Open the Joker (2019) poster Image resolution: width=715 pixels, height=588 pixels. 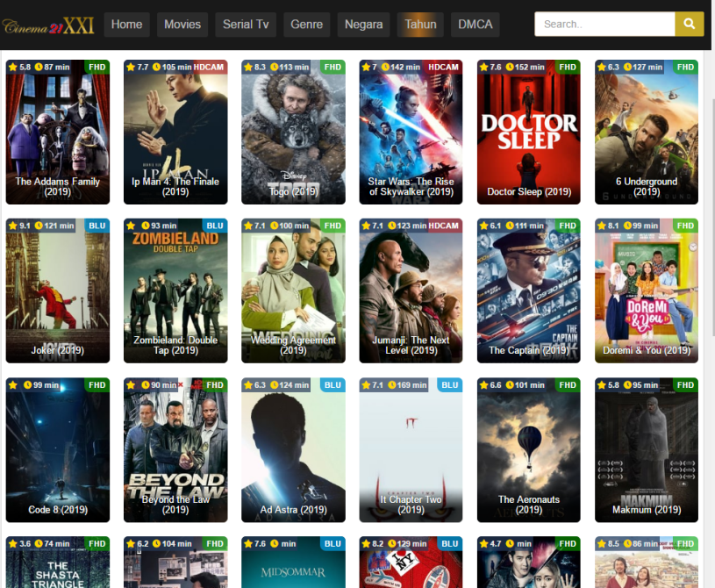point(58,290)
